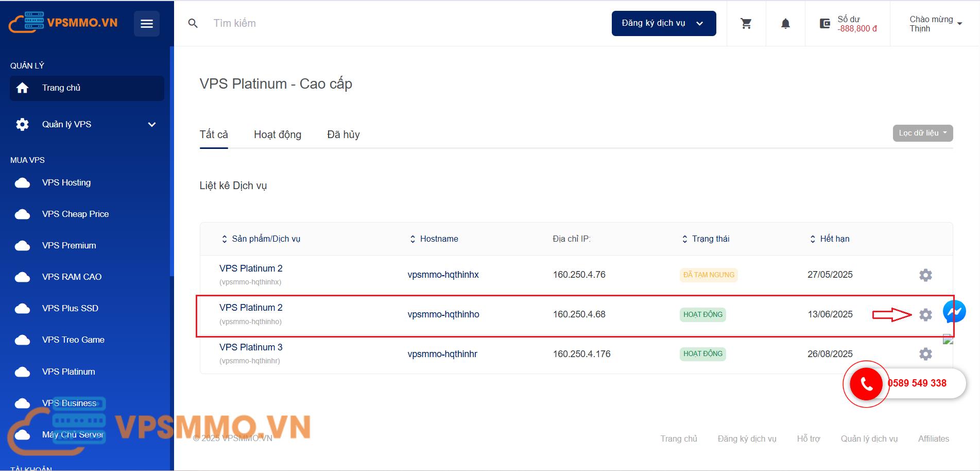Image resolution: width=980 pixels, height=471 pixels.
Task: Open VPS Premium in sidebar
Action: point(69,245)
